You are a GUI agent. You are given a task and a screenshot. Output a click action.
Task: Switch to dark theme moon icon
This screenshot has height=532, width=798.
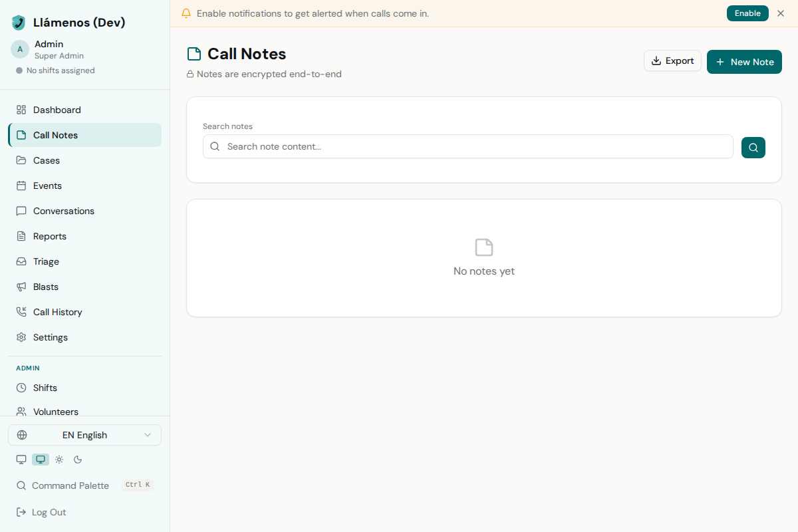coord(78,460)
